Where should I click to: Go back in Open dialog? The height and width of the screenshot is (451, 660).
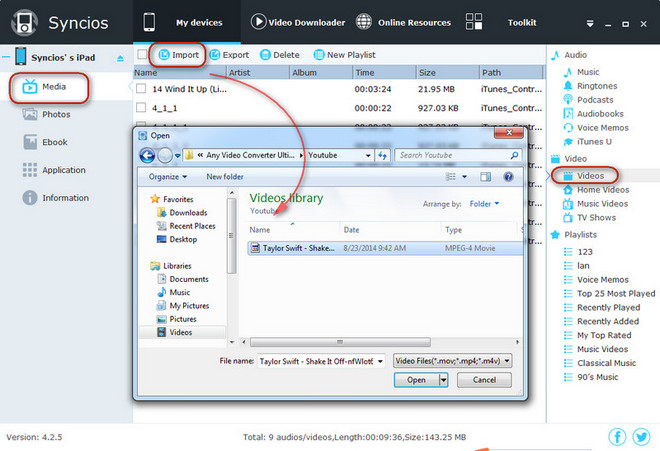[147, 155]
